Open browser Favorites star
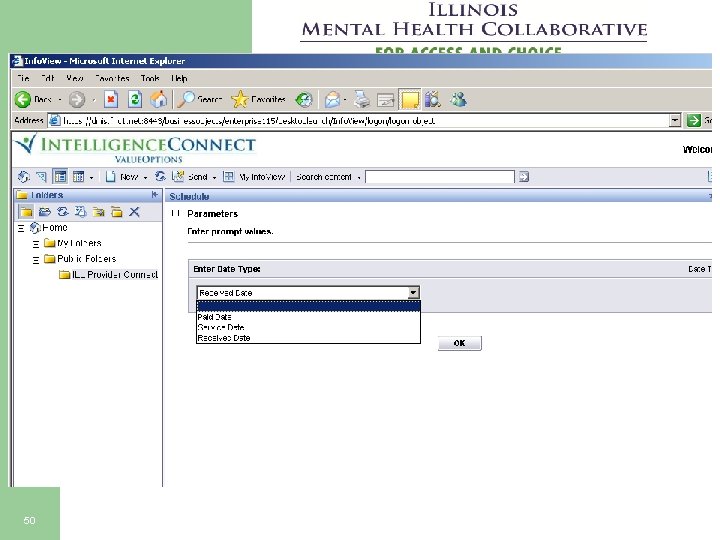The image size is (720, 540). click(239, 99)
